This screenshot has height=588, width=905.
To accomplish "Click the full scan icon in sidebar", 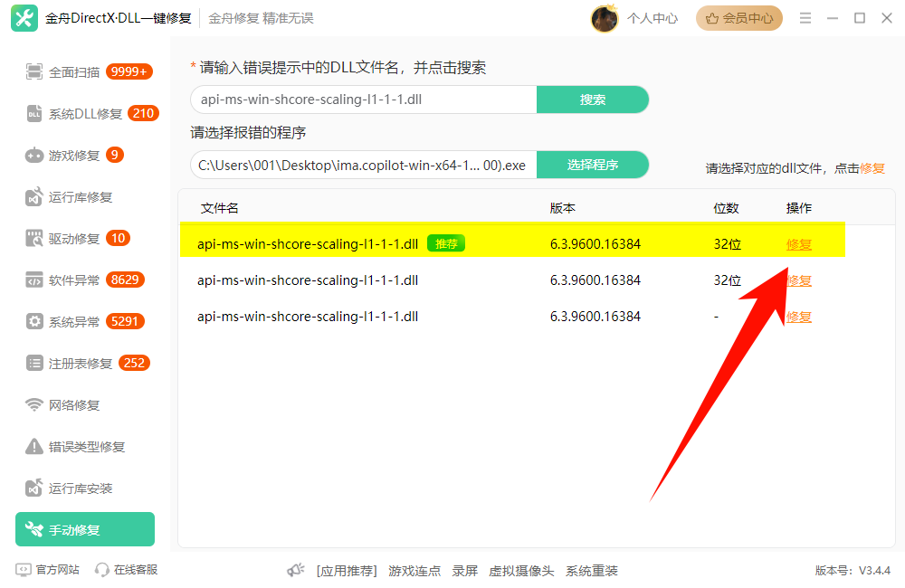I will pos(34,72).
